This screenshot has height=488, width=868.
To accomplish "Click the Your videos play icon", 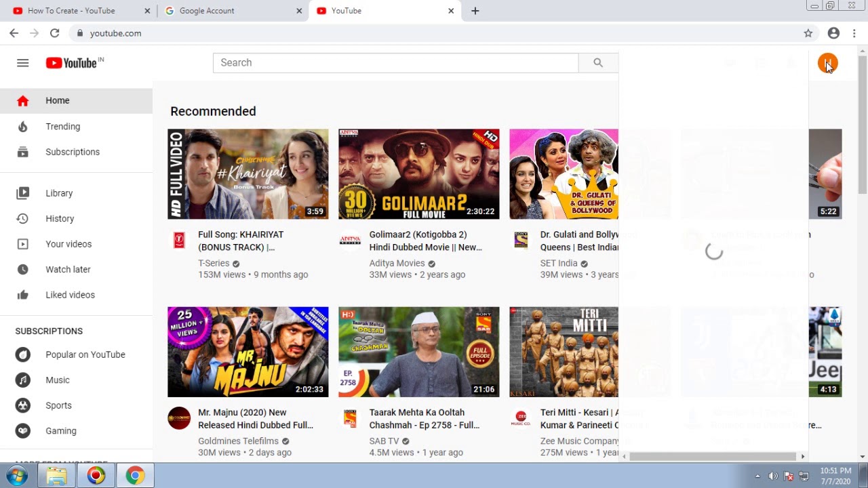I will (23, 244).
